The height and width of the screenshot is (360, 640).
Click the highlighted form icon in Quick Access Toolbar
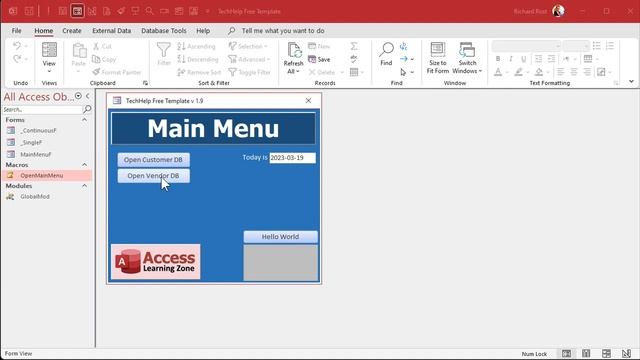pyautogui.click(x=77, y=11)
